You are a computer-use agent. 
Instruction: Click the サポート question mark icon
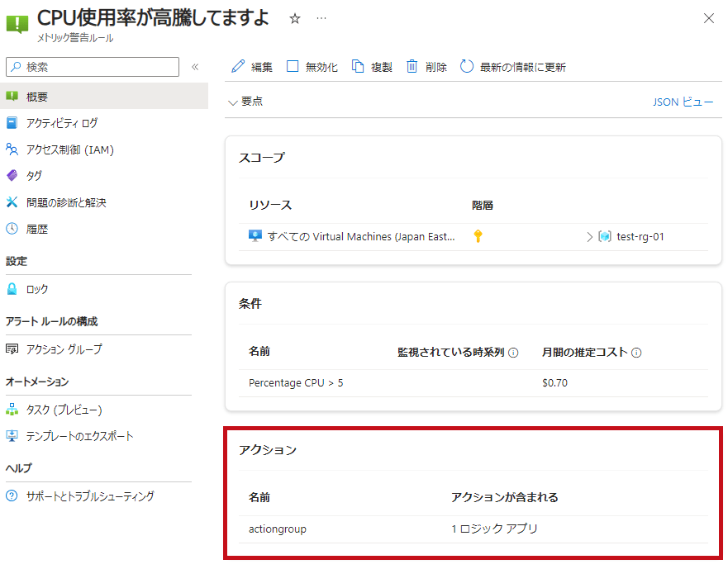(12, 496)
